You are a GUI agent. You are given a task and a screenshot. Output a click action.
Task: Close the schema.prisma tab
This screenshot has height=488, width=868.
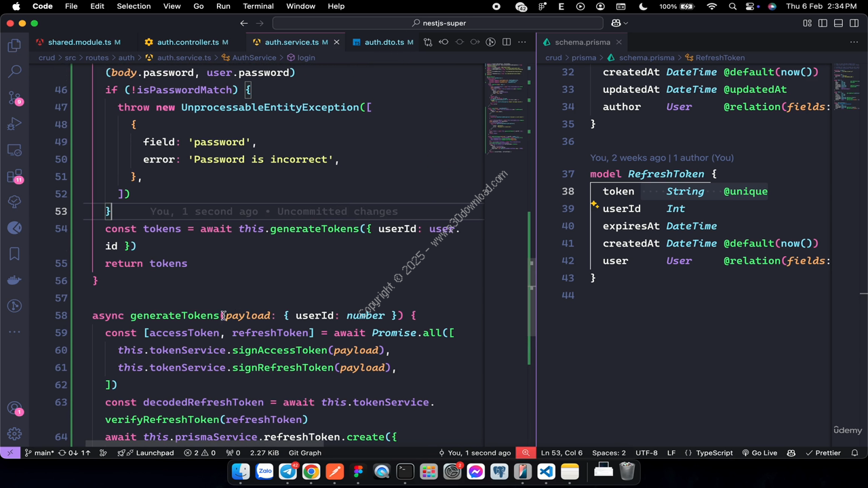click(x=618, y=42)
